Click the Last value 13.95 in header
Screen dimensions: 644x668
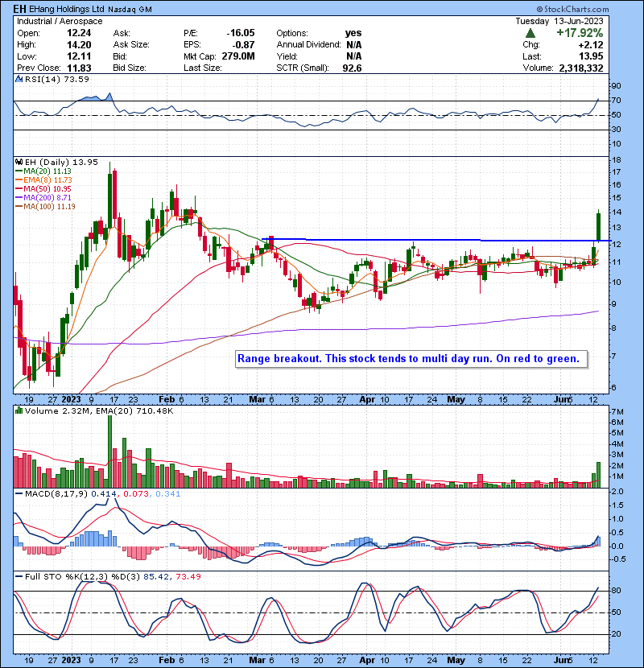click(x=590, y=56)
